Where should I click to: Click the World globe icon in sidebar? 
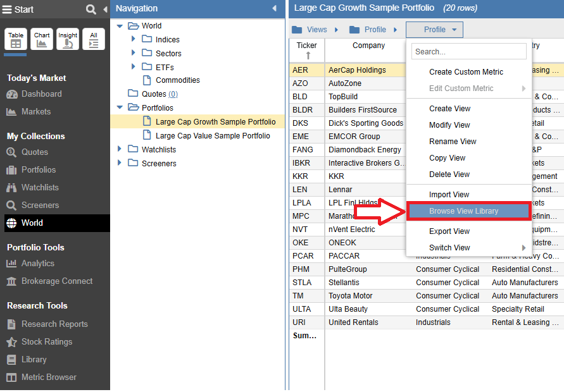(11, 223)
